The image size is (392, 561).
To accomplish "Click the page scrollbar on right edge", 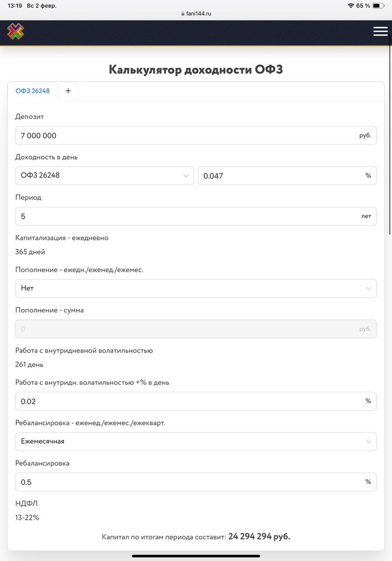I will pos(390,140).
